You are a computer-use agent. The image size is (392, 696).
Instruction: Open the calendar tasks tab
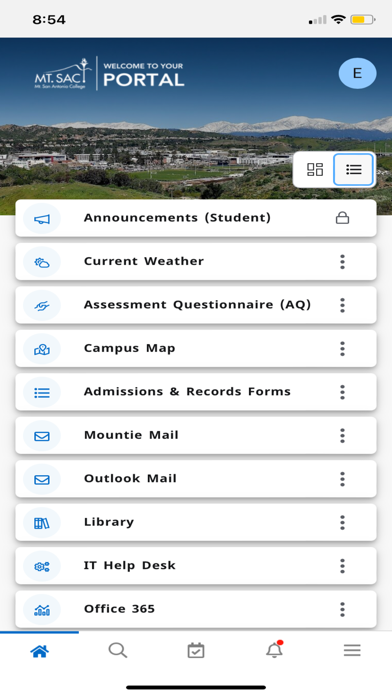click(196, 651)
